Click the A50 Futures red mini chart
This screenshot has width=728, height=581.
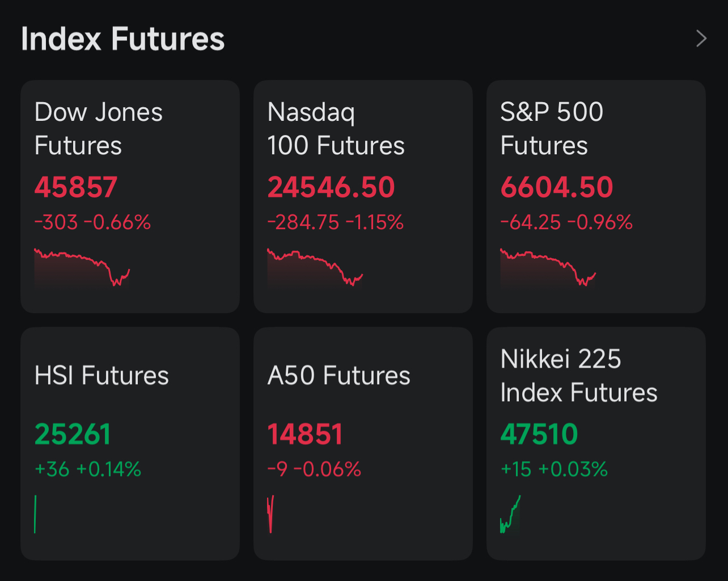tap(270, 514)
